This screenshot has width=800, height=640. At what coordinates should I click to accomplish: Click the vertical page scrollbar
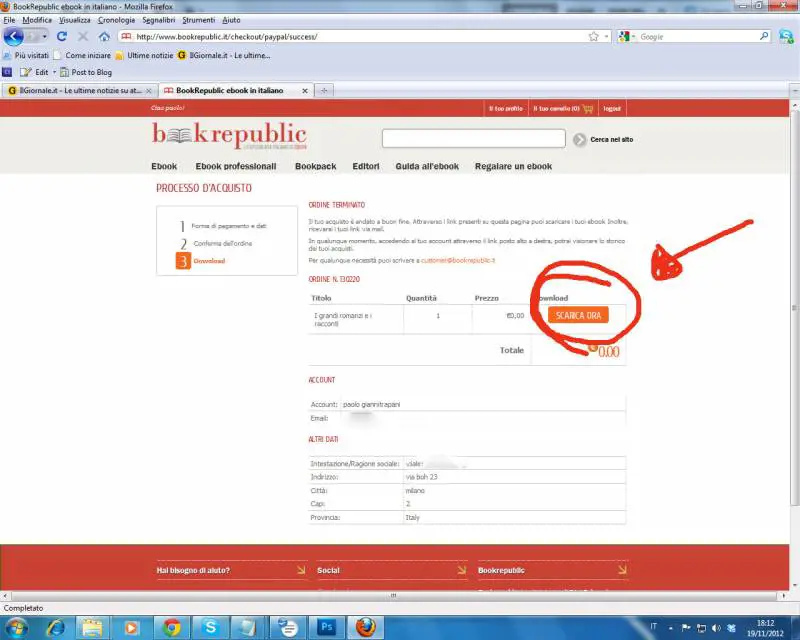point(794,306)
